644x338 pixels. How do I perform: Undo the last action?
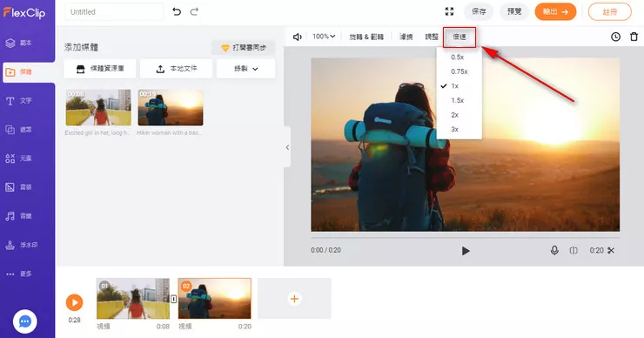click(177, 12)
